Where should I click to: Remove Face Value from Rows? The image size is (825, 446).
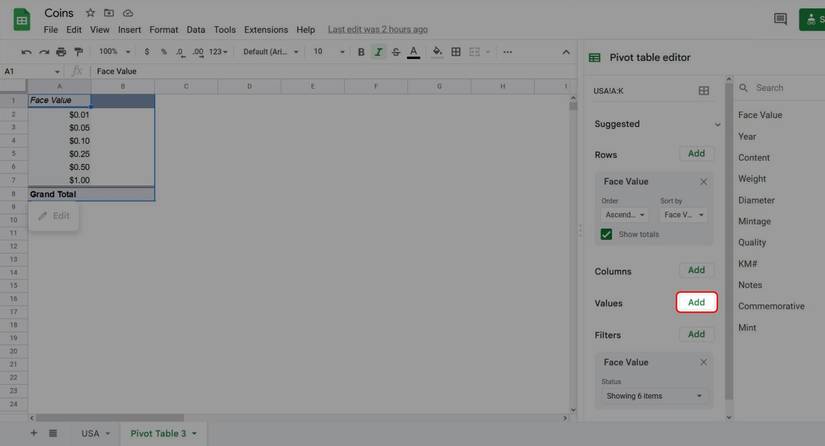click(x=703, y=182)
